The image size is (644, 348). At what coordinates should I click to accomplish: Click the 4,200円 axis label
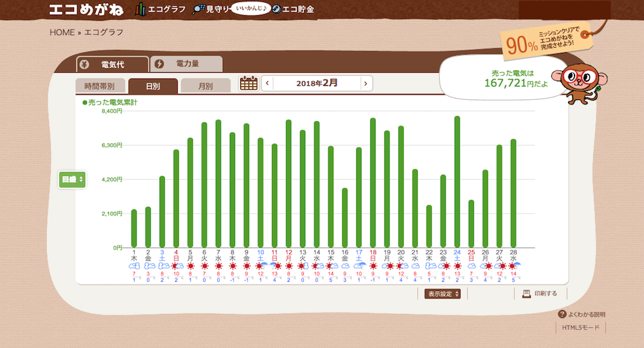pos(112,180)
